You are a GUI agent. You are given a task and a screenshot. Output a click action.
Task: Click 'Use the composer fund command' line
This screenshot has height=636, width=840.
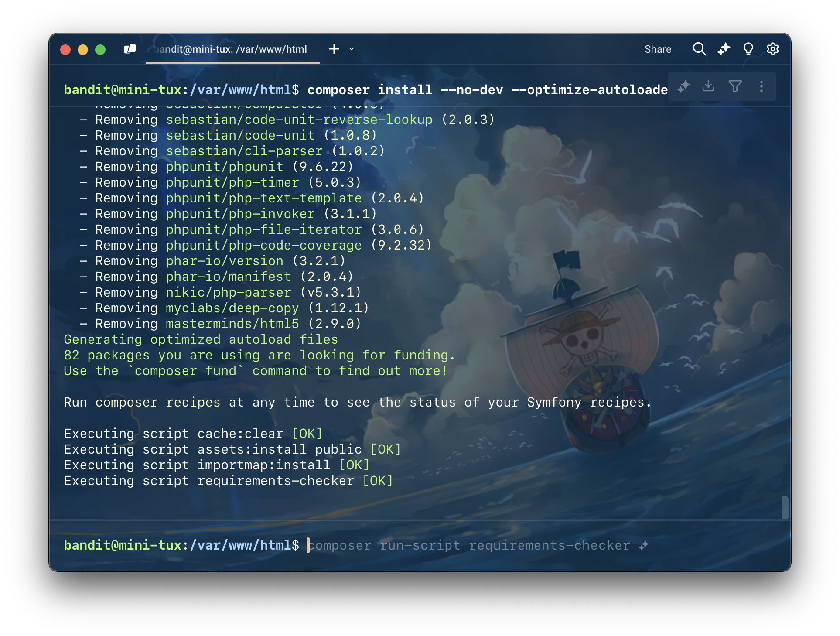[256, 371]
